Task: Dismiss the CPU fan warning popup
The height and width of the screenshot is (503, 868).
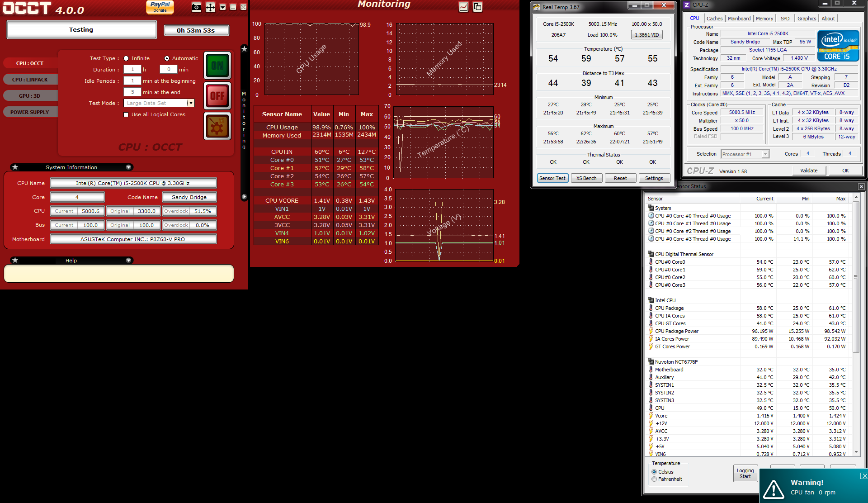Action: 863,475
